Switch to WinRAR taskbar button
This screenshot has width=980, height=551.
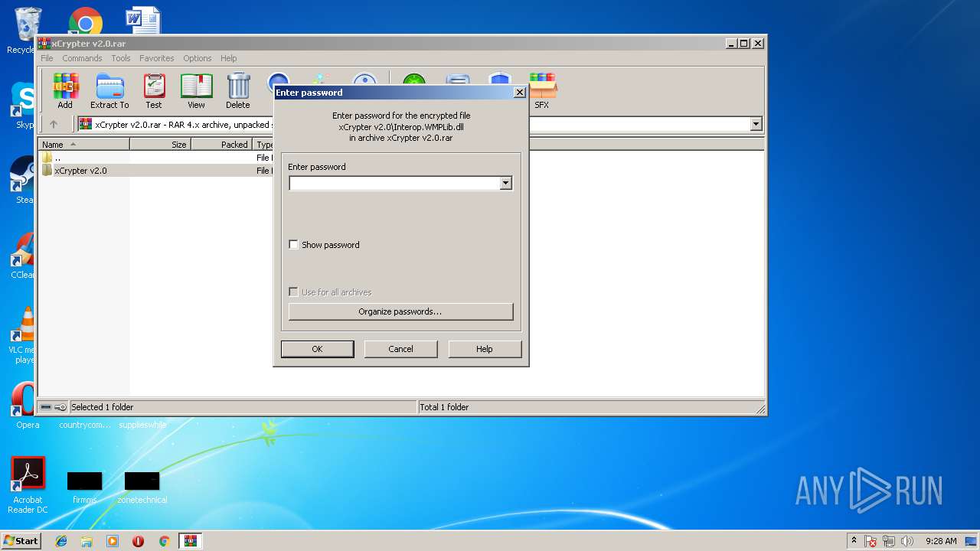tap(190, 541)
